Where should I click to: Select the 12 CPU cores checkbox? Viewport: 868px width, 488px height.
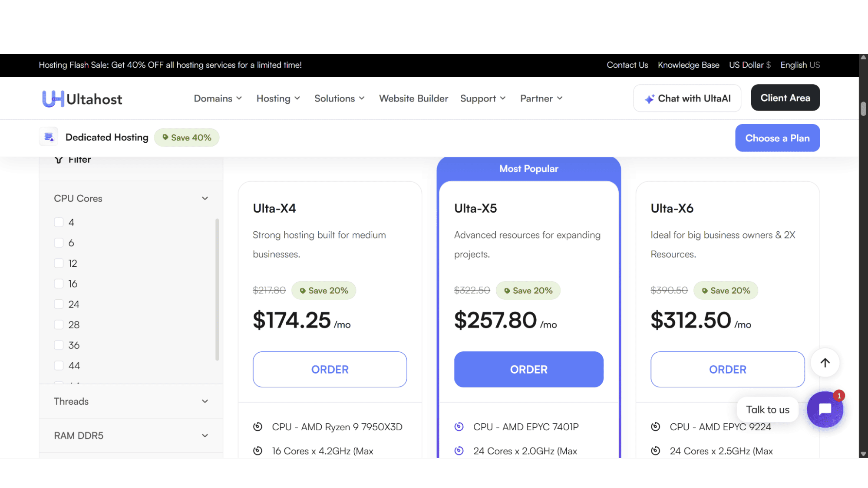pyautogui.click(x=59, y=263)
